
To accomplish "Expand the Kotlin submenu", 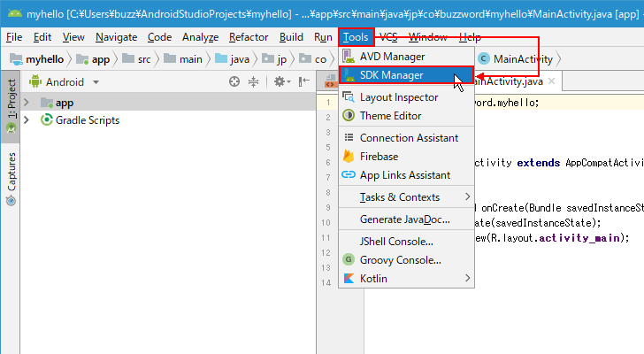I will coord(406,279).
